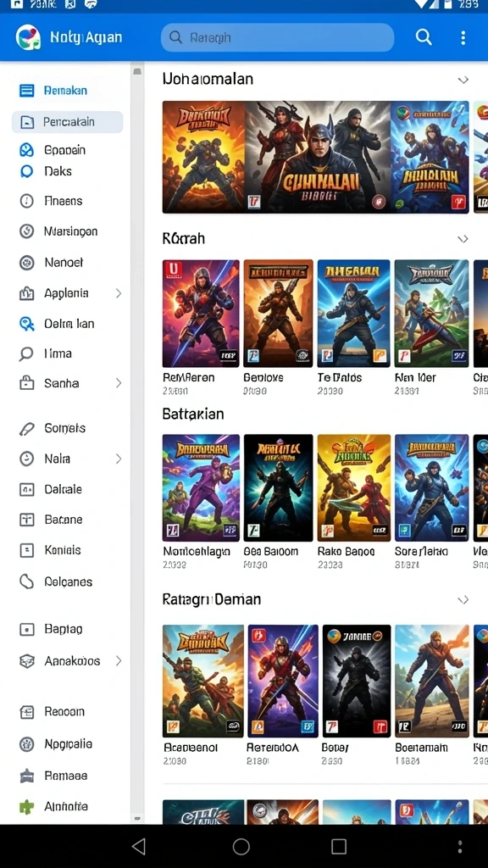Click the sidebar scrollbar down arrow
488x868 pixels.
click(x=137, y=818)
